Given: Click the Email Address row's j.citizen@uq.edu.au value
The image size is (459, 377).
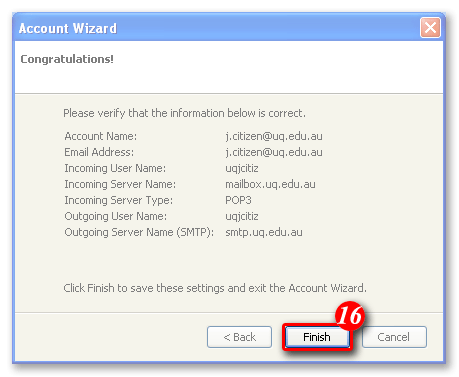Looking at the screenshot, I should pyautogui.click(x=274, y=152).
